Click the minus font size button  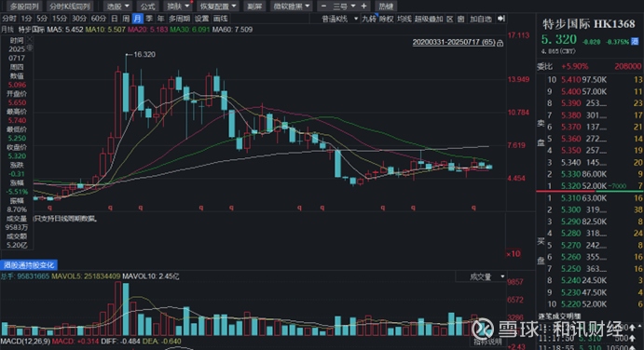pos(323,7)
